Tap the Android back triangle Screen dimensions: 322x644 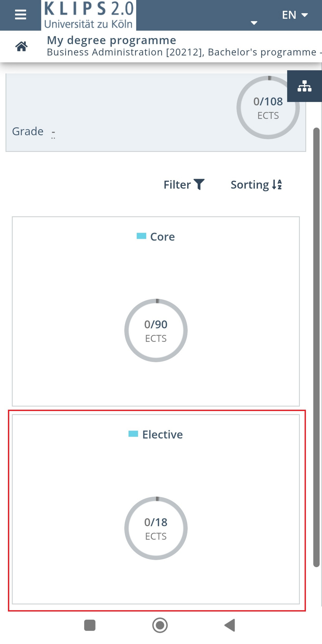230,625
